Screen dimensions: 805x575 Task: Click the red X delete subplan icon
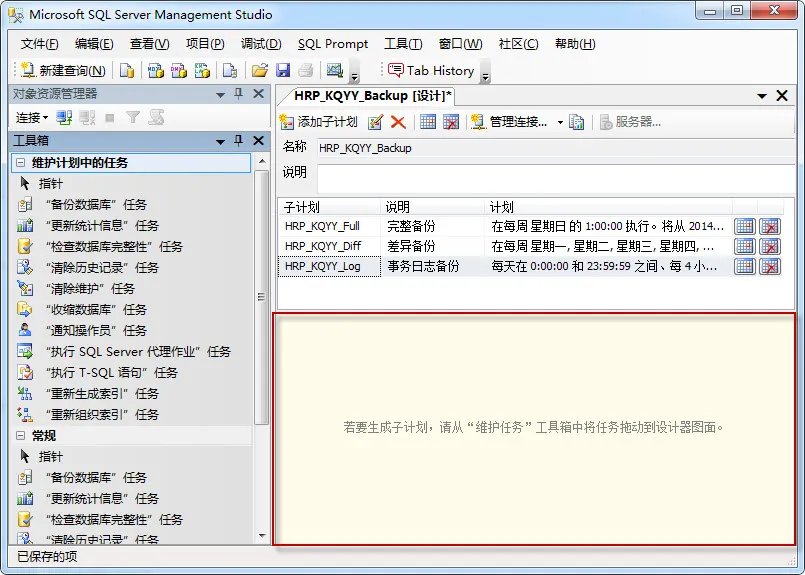point(398,122)
